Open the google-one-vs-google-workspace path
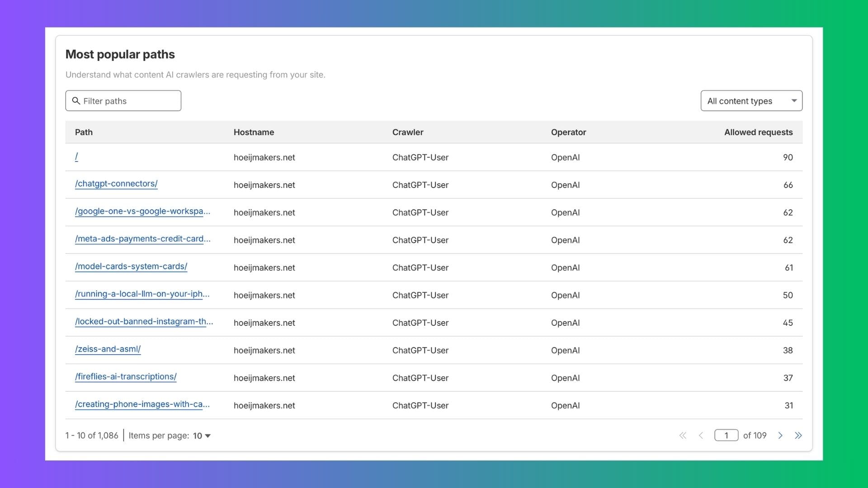 pyautogui.click(x=142, y=211)
